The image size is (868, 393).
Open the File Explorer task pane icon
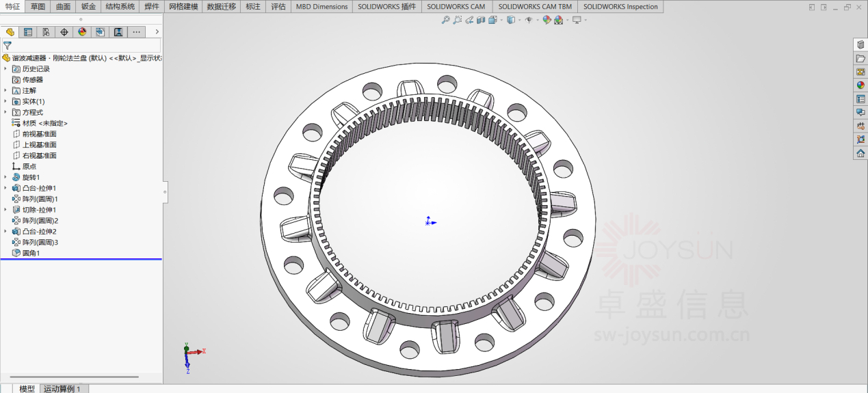[x=860, y=58]
